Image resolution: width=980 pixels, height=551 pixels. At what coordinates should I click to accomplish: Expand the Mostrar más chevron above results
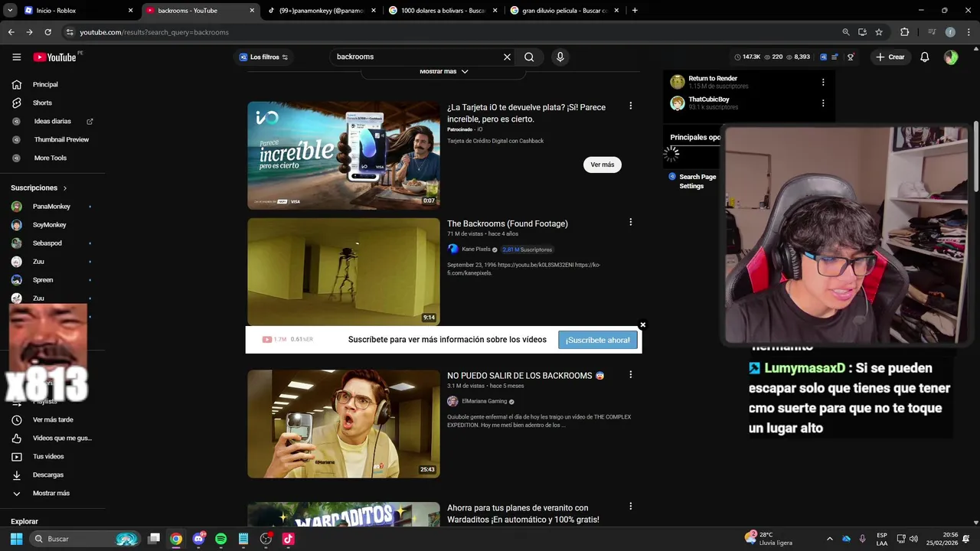coord(464,71)
